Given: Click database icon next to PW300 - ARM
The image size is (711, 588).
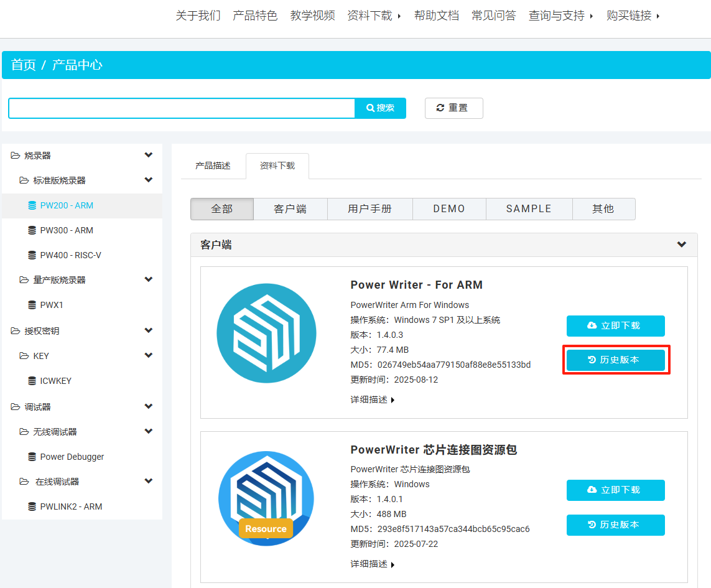Looking at the screenshot, I should click(32, 230).
